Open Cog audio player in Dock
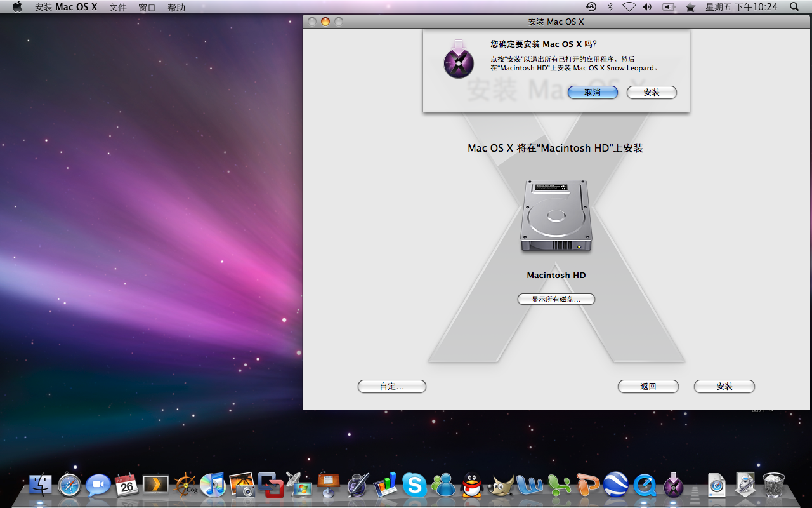Viewport: 812px width, 508px height. pos(185,485)
